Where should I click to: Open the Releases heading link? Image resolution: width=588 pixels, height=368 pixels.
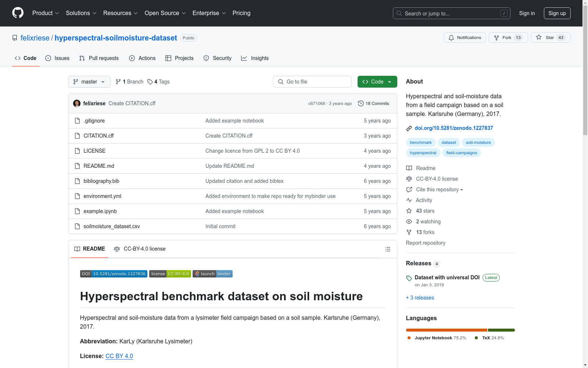tap(423, 263)
